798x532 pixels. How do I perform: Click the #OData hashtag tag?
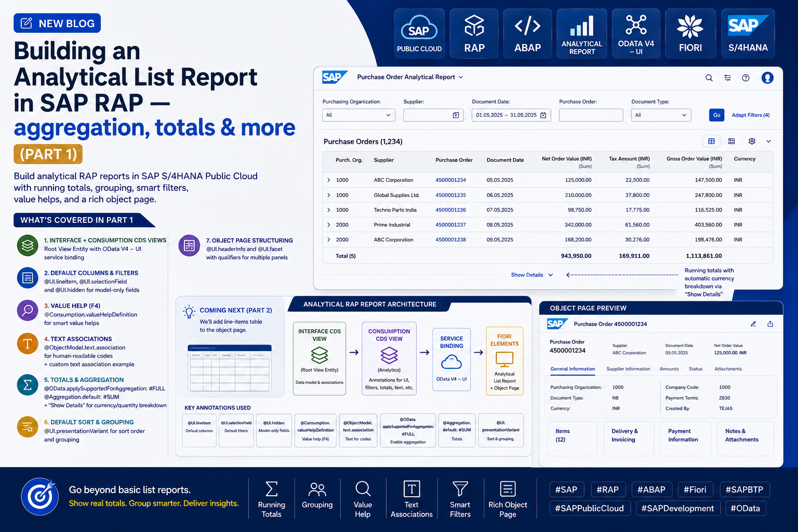click(x=745, y=508)
